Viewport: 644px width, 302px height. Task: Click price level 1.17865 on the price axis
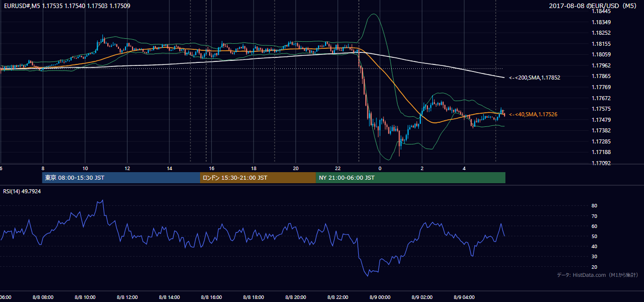point(601,76)
